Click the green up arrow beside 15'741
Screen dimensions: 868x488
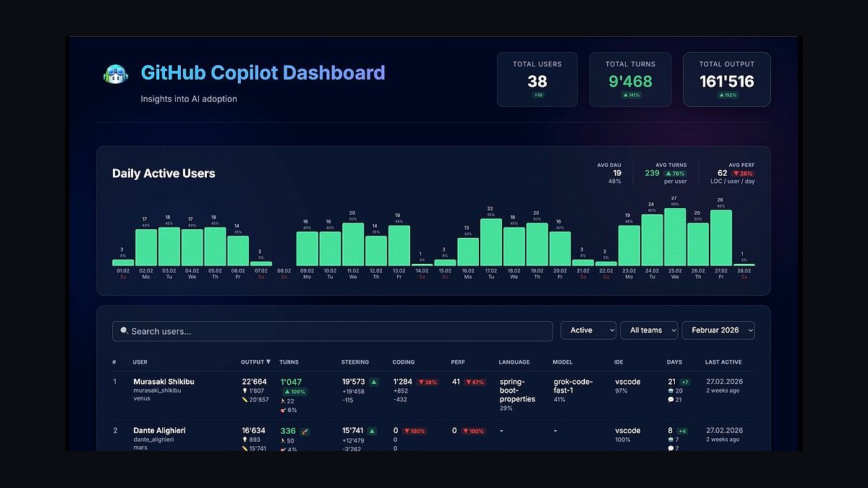[x=373, y=431]
